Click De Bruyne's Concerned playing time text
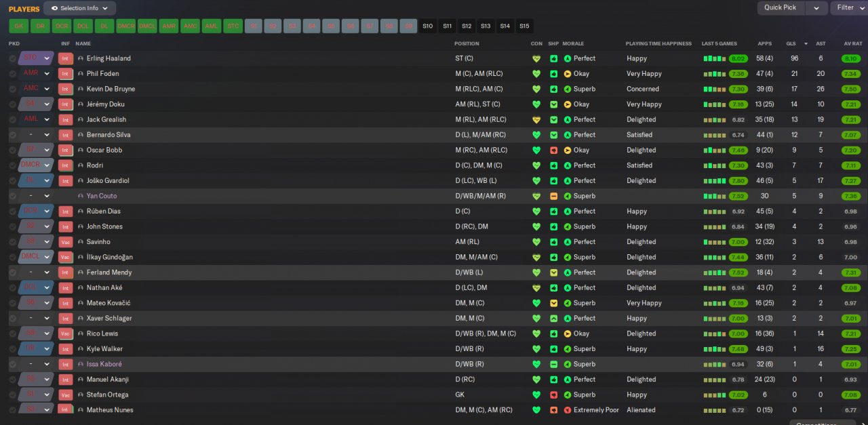Image resolution: width=868 pixels, height=425 pixels. [643, 89]
